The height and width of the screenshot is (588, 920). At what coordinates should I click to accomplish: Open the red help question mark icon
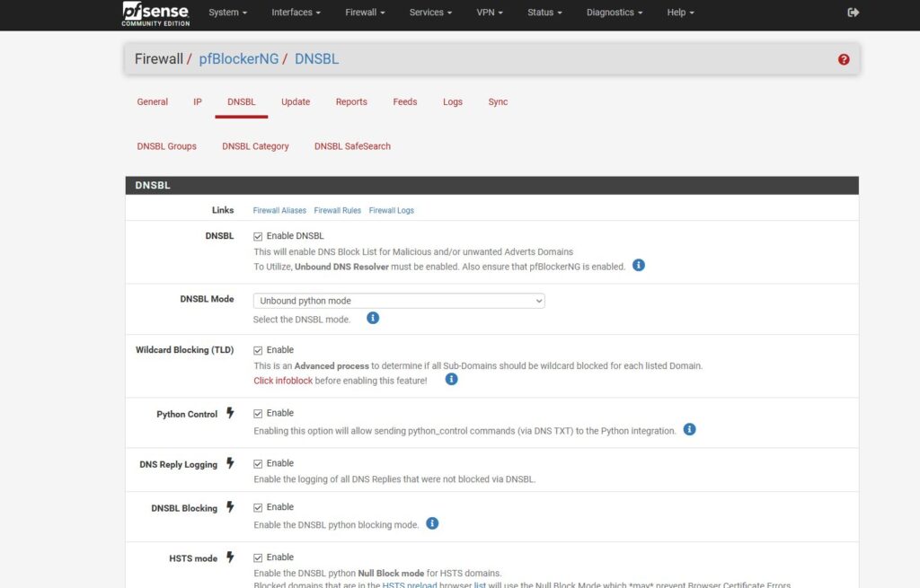tap(844, 59)
